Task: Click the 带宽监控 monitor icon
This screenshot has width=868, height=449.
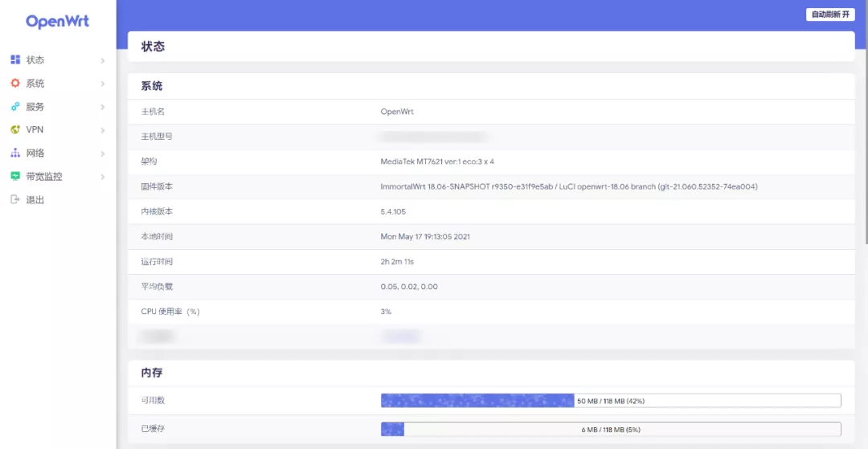Action: point(15,177)
